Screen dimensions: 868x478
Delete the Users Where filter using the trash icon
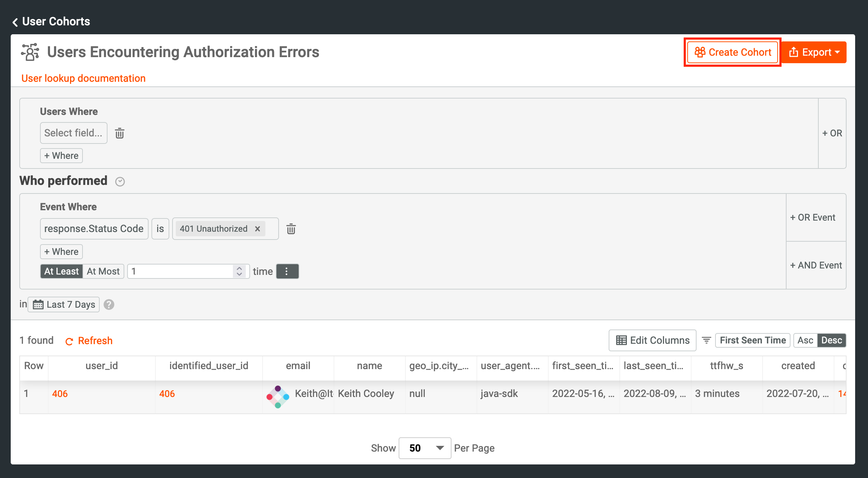(x=119, y=133)
